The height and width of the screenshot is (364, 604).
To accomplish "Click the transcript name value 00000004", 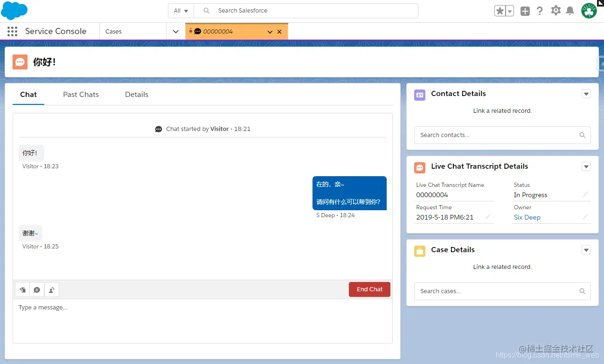I will pos(432,195).
